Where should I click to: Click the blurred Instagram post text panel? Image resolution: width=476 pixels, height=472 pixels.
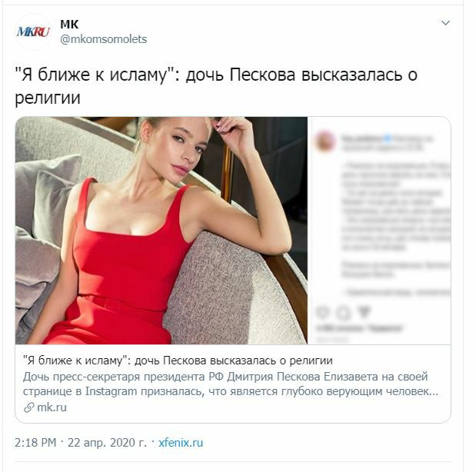379,231
